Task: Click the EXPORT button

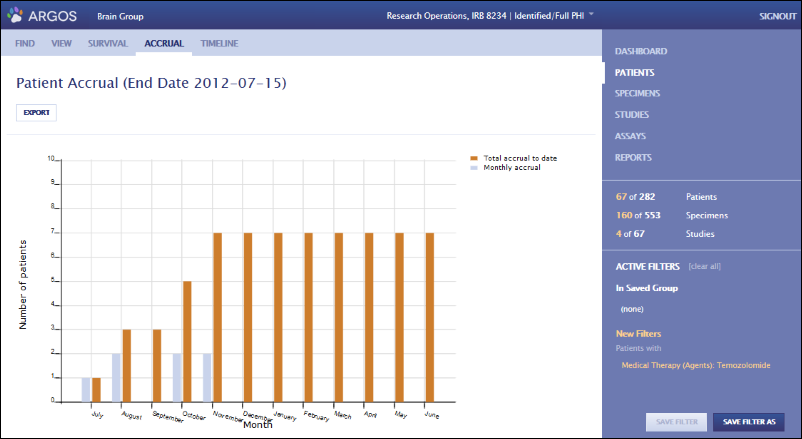Action: [36, 113]
